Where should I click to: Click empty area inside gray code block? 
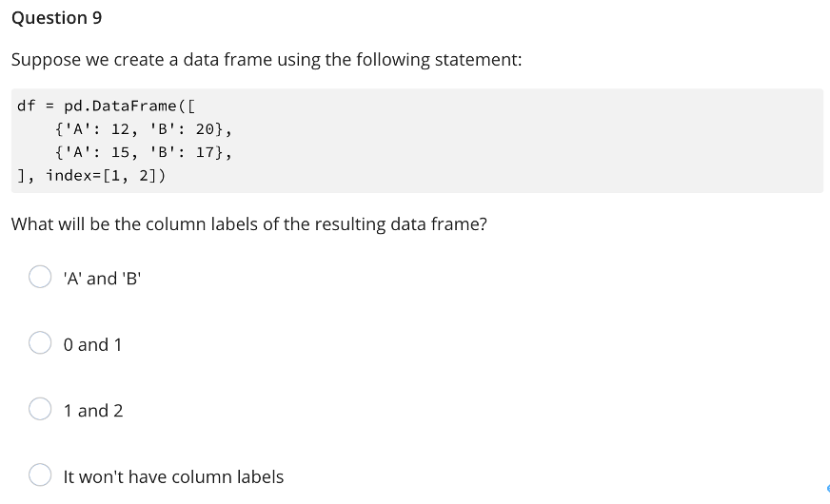click(529, 141)
